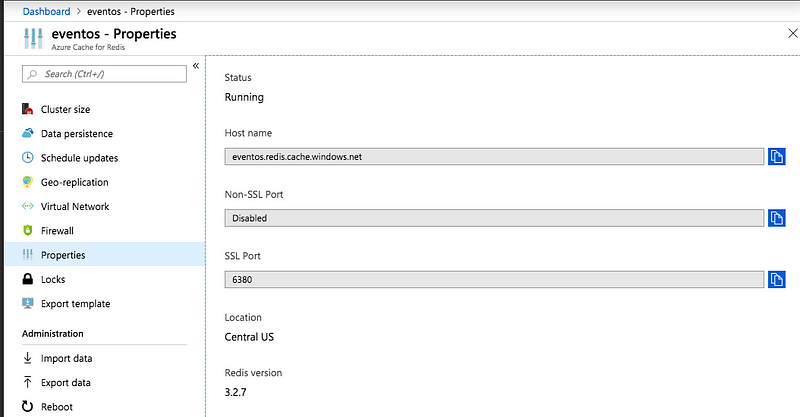Image resolution: width=800 pixels, height=417 pixels.
Task: Click the search magnifier icon
Action: pyautogui.click(x=33, y=74)
